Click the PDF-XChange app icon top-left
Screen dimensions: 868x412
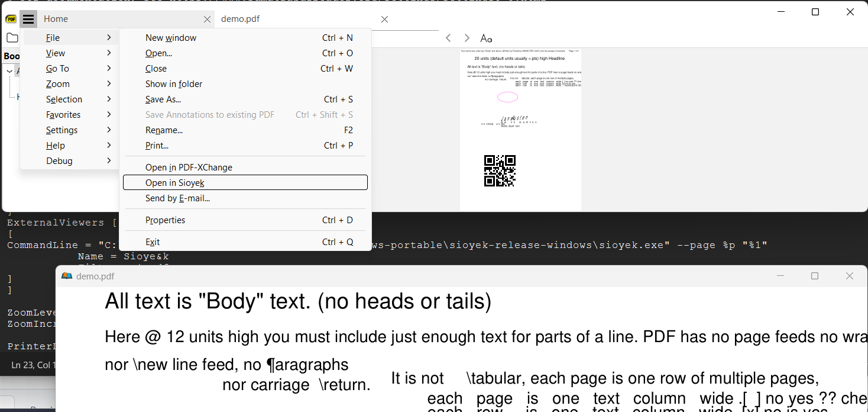click(x=11, y=18)
